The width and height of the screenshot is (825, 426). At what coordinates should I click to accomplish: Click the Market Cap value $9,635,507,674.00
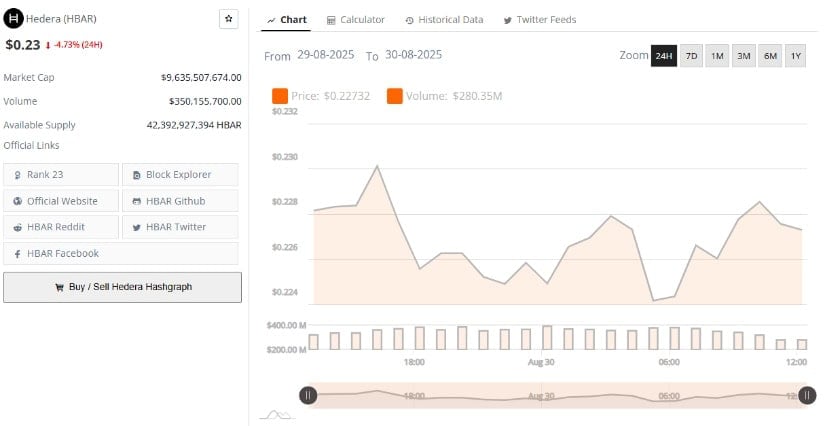point(201,78)
